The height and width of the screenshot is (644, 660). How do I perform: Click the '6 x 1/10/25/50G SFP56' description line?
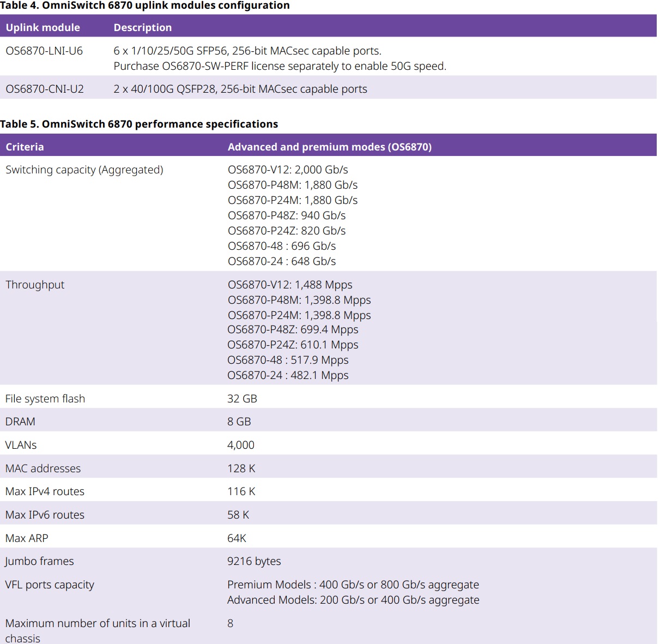(247, 51)
